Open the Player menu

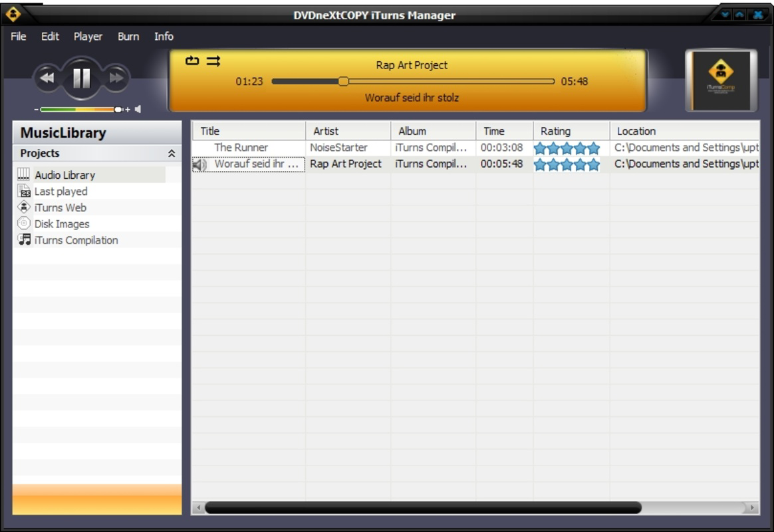88,37
